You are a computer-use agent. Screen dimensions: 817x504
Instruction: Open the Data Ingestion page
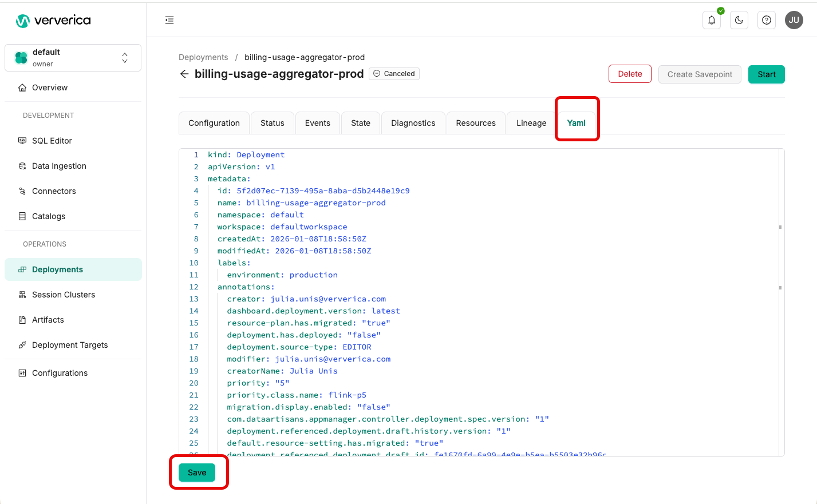click(x=60, y=165)
